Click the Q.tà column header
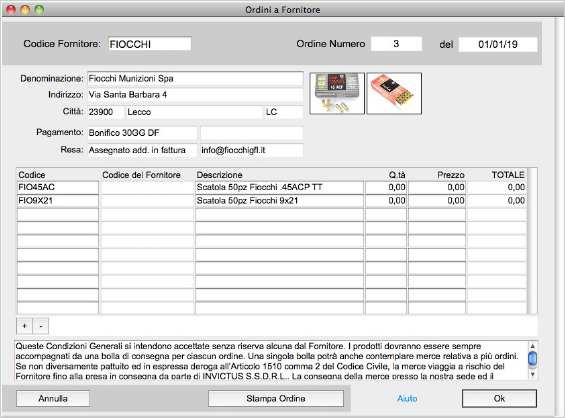 (x=397, y=175)
